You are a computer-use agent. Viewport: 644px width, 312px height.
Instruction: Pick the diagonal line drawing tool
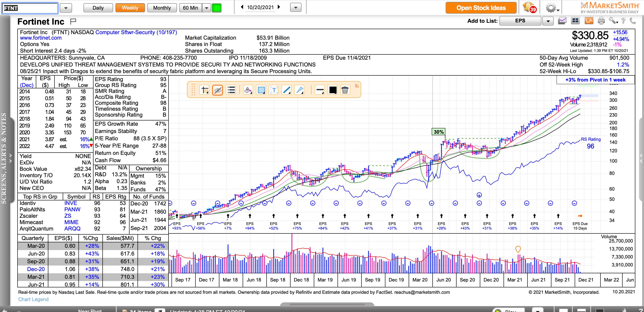click(286, 90)
